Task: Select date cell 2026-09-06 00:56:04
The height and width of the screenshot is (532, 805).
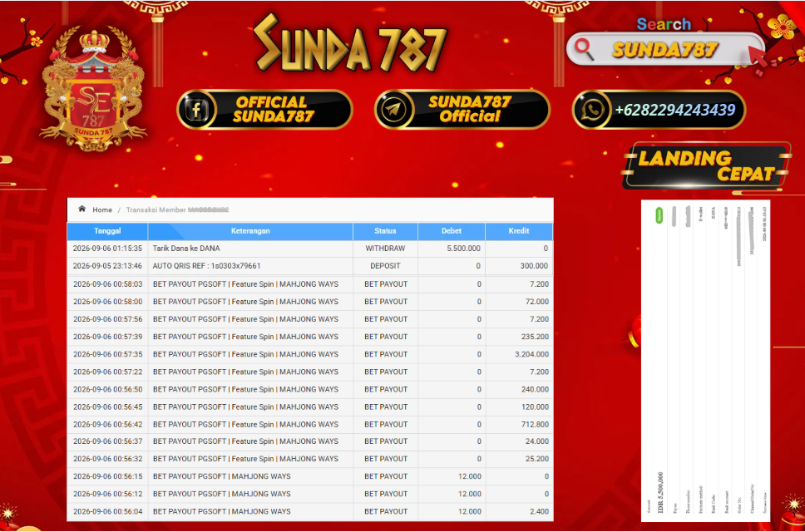Action: [107, 511]
